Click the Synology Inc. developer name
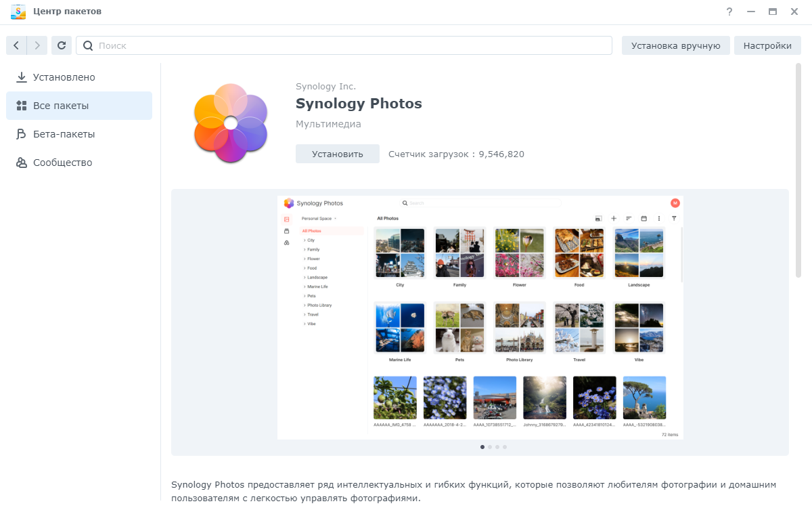 pos(325,86)
